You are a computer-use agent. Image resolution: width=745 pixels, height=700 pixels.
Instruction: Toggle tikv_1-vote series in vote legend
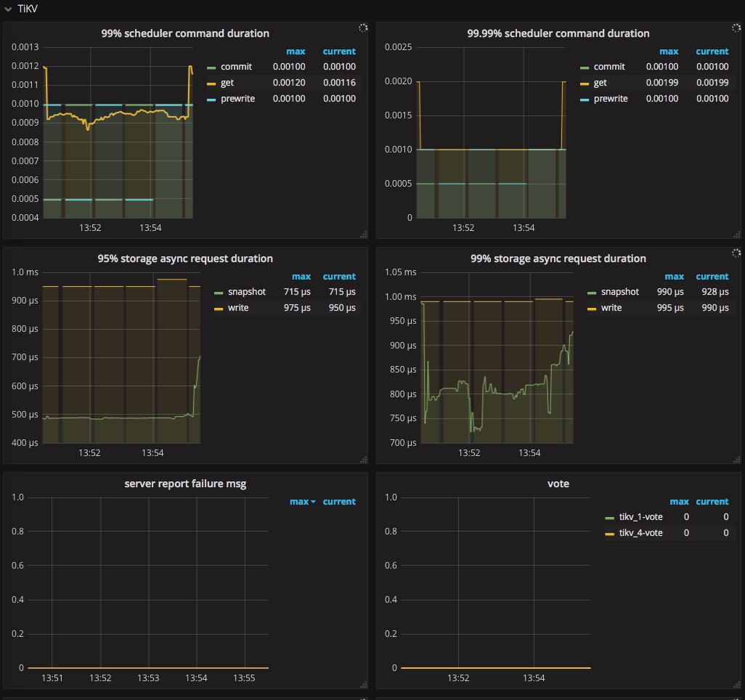point(640,517)
